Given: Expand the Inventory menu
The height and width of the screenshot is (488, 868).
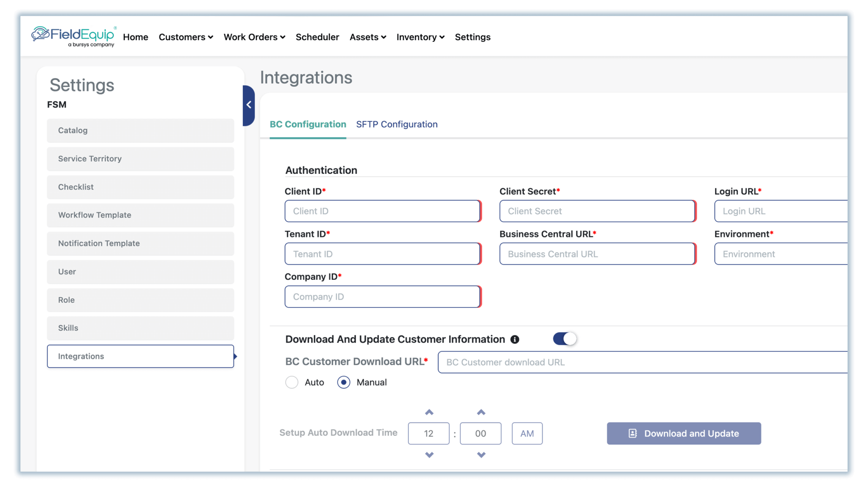Looking at the screenshot, I should pos(420,37).
